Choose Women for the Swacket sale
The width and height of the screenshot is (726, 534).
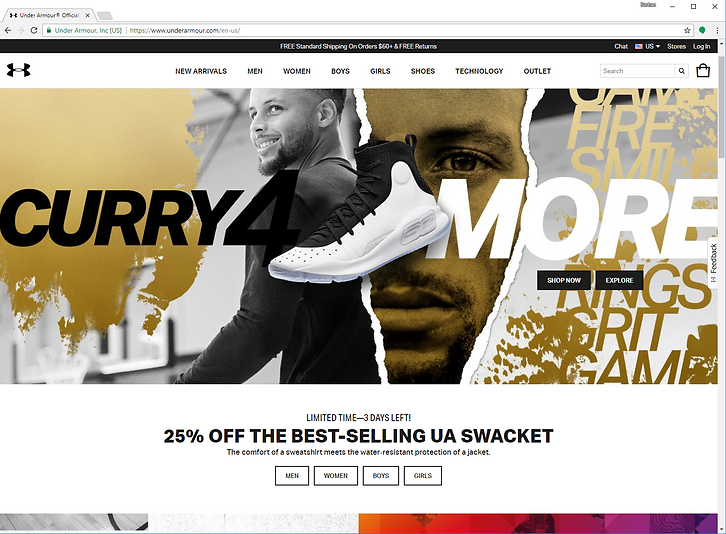coord(336,476)
